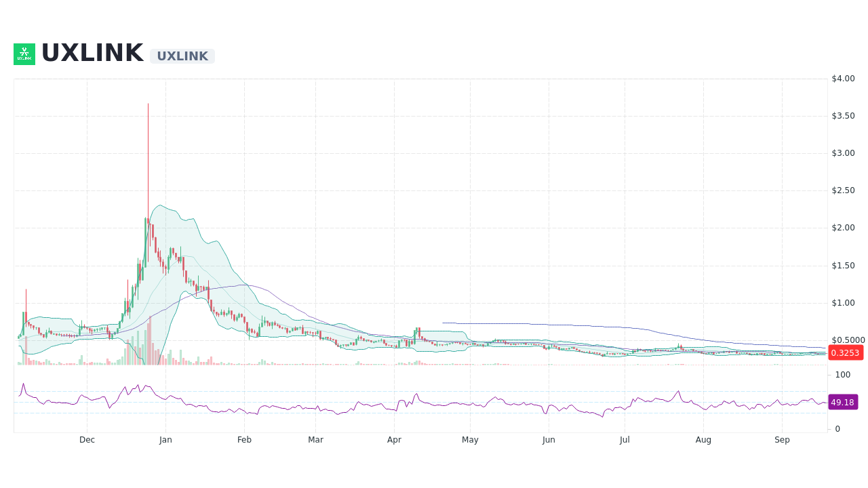Select the UXLINK title heading
Viewport: 868px width, 488px height.
click(92, 52)
